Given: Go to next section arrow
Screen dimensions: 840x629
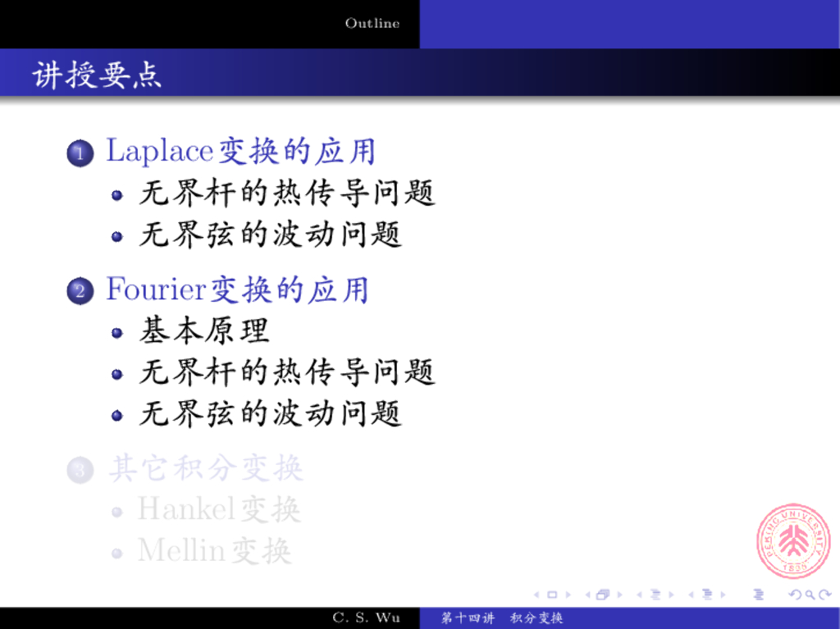Looking at the screenshot, I should [x=724, y=595].
